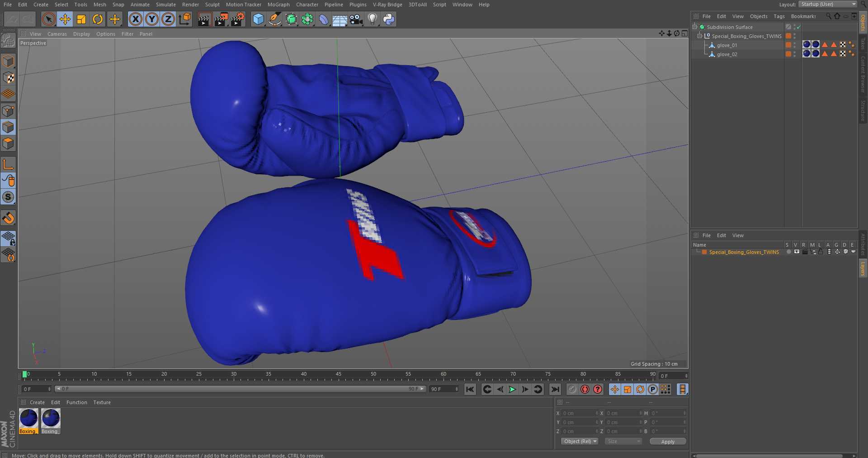Click the coordinate system icon

point(185,19)
